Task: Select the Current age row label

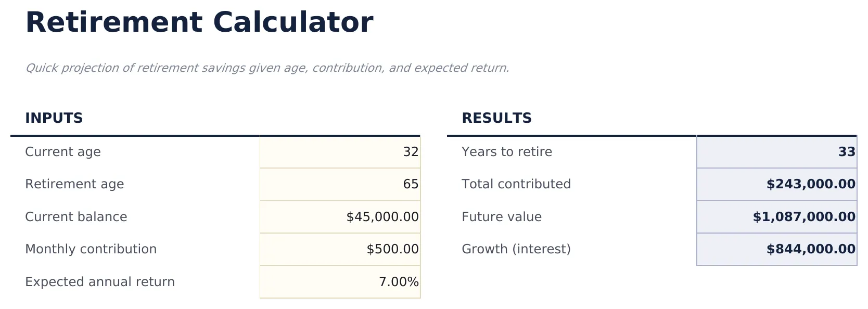Action: pos(63,152)
